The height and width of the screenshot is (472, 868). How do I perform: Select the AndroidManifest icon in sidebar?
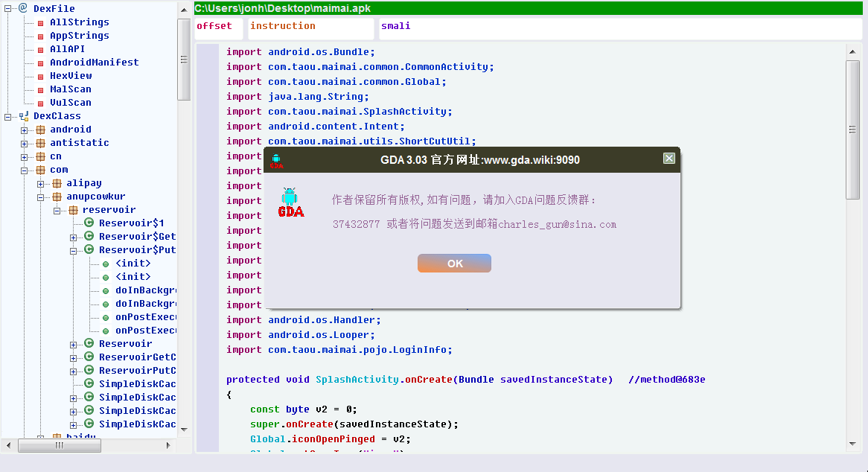tap(40, 62)
